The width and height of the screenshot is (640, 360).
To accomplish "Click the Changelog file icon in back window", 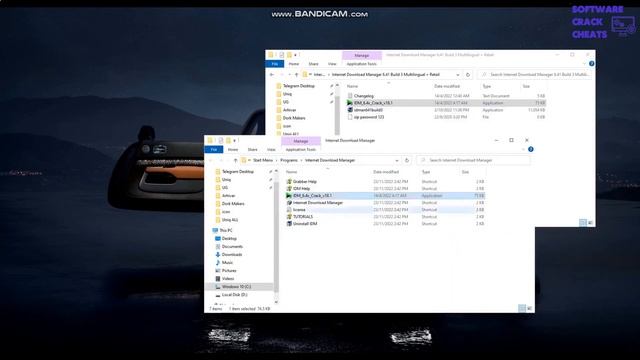I will pyautogui.click(x=350, y=96).
